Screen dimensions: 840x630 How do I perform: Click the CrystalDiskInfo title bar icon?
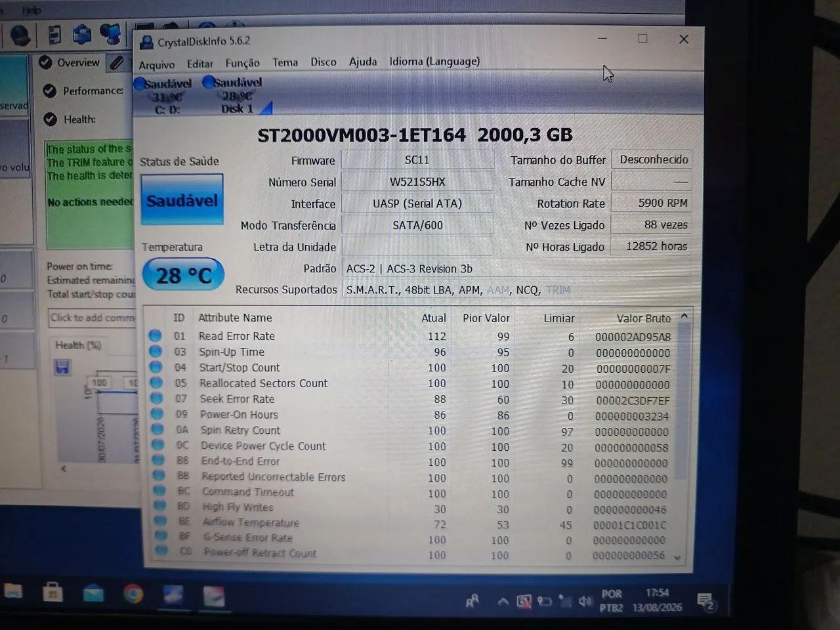(147, 43)
